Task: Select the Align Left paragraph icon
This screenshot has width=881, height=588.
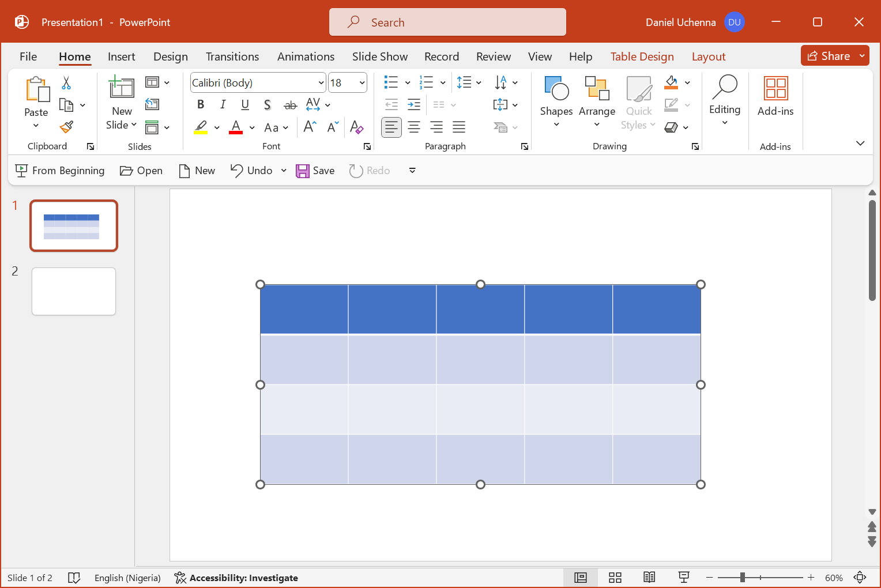Action: tap(391, 127)
